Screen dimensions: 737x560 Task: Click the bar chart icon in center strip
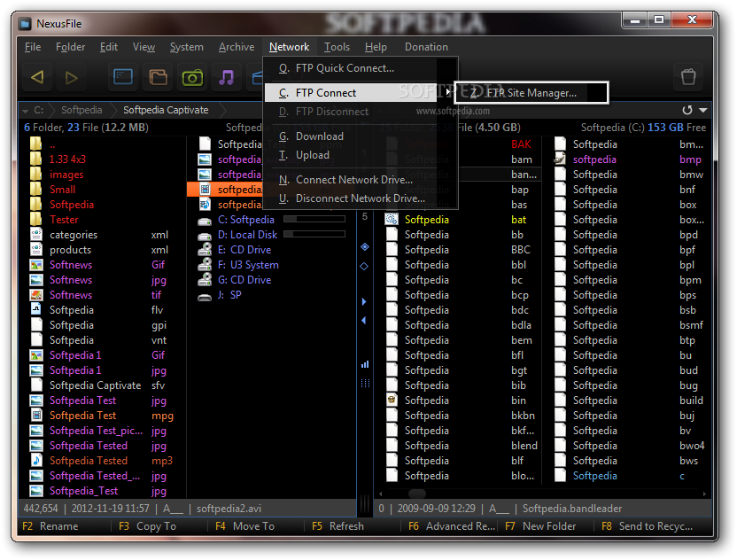point(365,364)
